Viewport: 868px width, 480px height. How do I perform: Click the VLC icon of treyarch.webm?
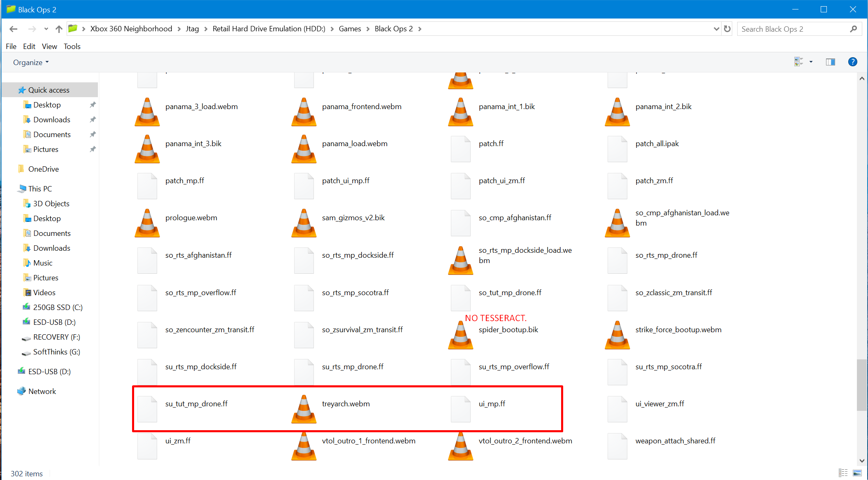(x=304, y=409)
